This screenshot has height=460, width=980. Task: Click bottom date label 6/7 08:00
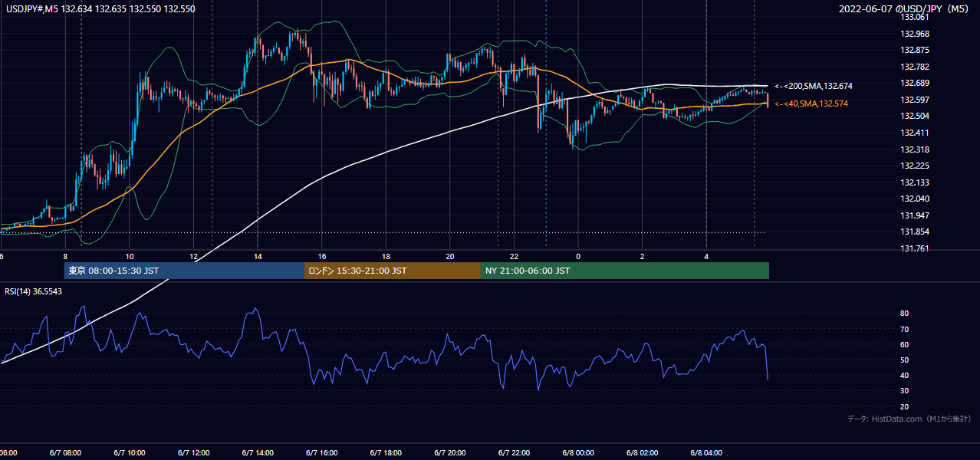(x=65, y=452)
